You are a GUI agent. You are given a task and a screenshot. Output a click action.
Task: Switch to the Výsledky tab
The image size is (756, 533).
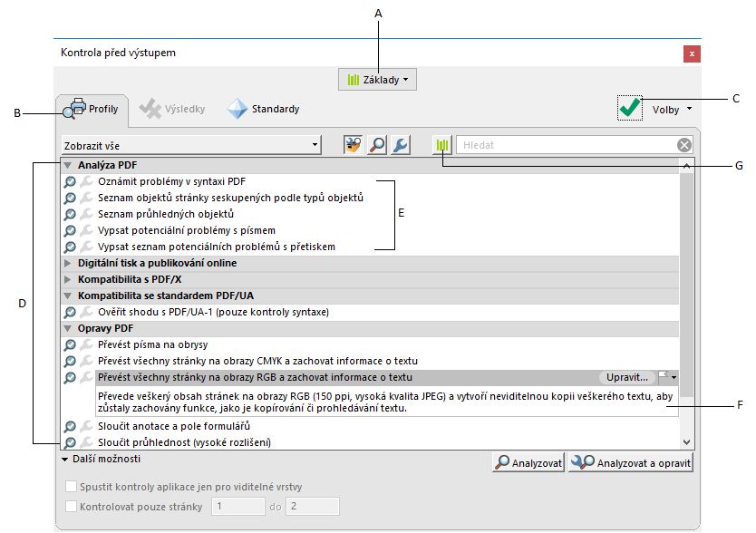tap(172, 109)
